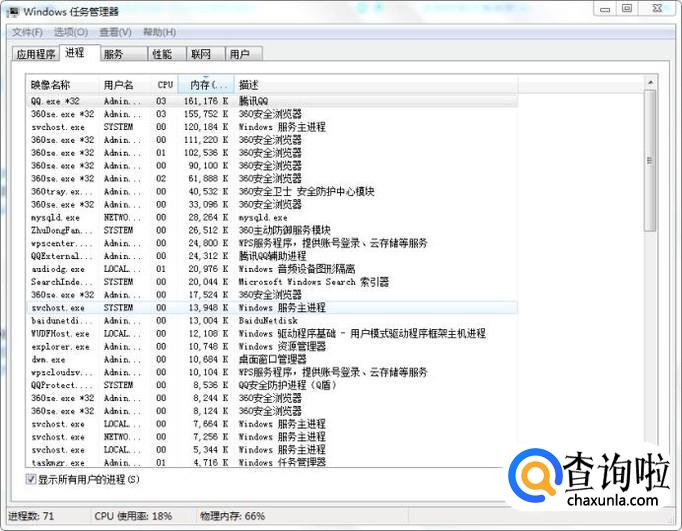Open the 查看(V) menu
The height and width of the screenshot is (531, 682).
(x=115, y=32)
